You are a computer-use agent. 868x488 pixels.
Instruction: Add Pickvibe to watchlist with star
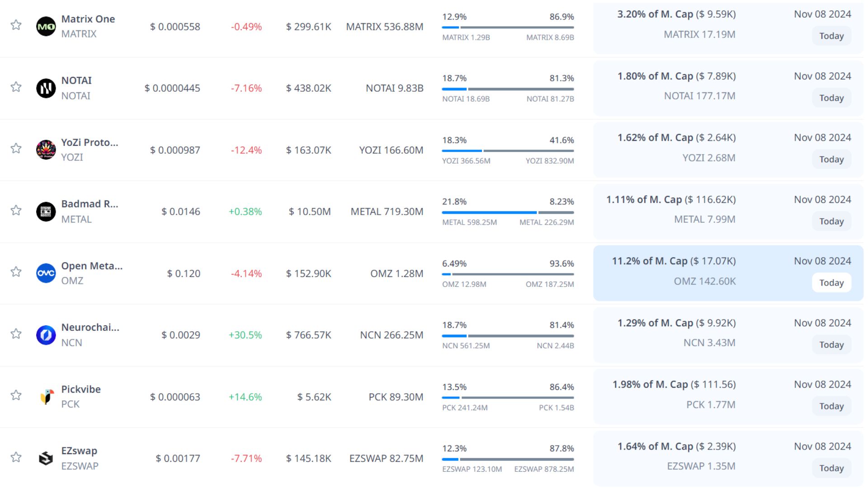pyautogui.click(x=16, y=395)
